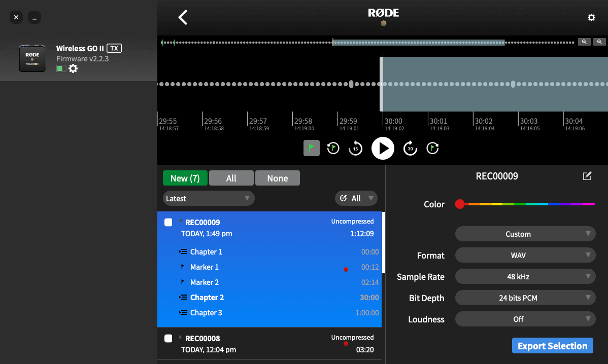Zoom out the waveform timeline

pyautogui.click(x=585, y=42)
